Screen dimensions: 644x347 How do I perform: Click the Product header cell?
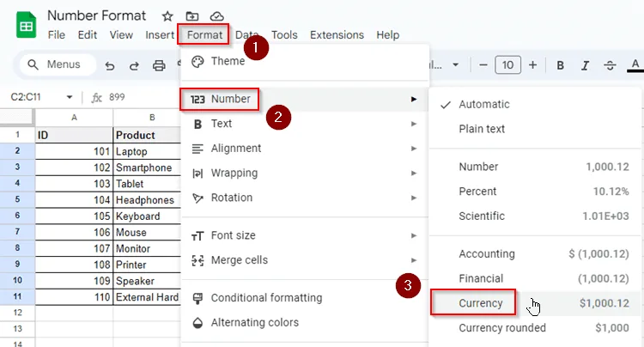(147, 135)
